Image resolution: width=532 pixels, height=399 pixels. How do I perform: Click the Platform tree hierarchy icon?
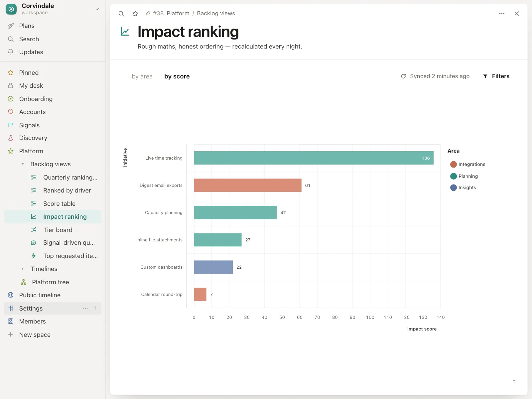point(23,282)
